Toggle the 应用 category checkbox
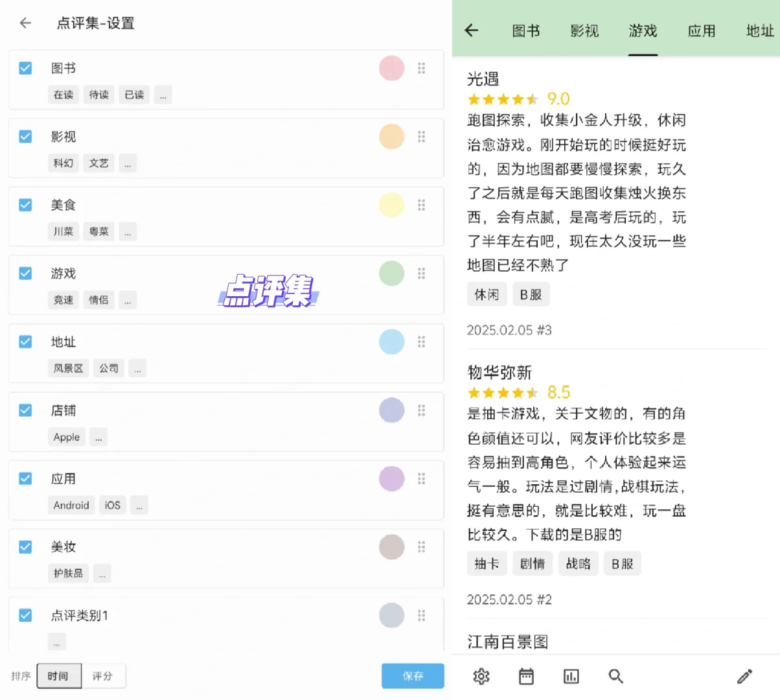Viewport: 780px width, 700px height. point(25,478)
